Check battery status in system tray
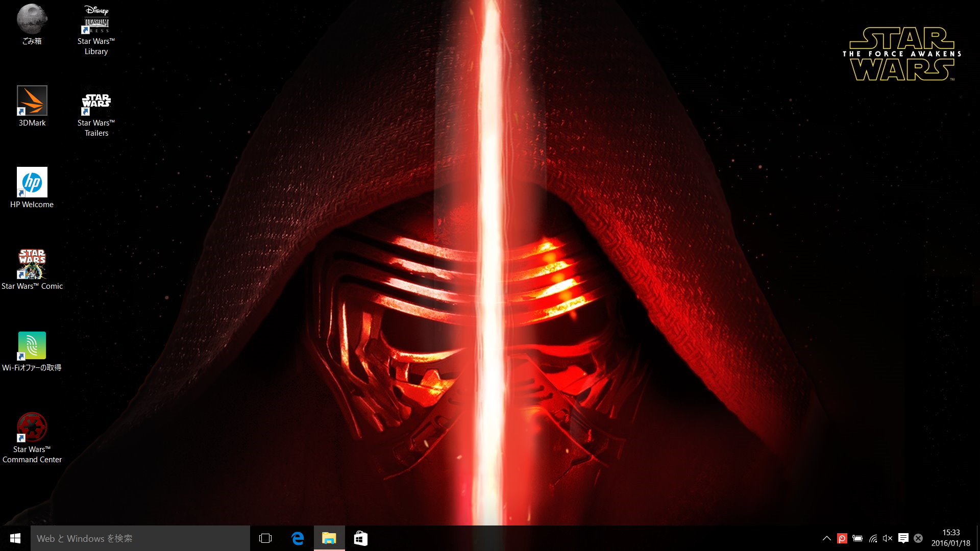This screenshot has width=980, height=551. coord(857,538)
